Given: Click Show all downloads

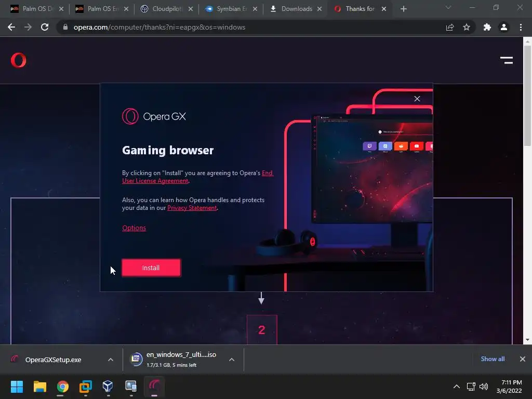Looking at the screenshot, I should [493, 359].
